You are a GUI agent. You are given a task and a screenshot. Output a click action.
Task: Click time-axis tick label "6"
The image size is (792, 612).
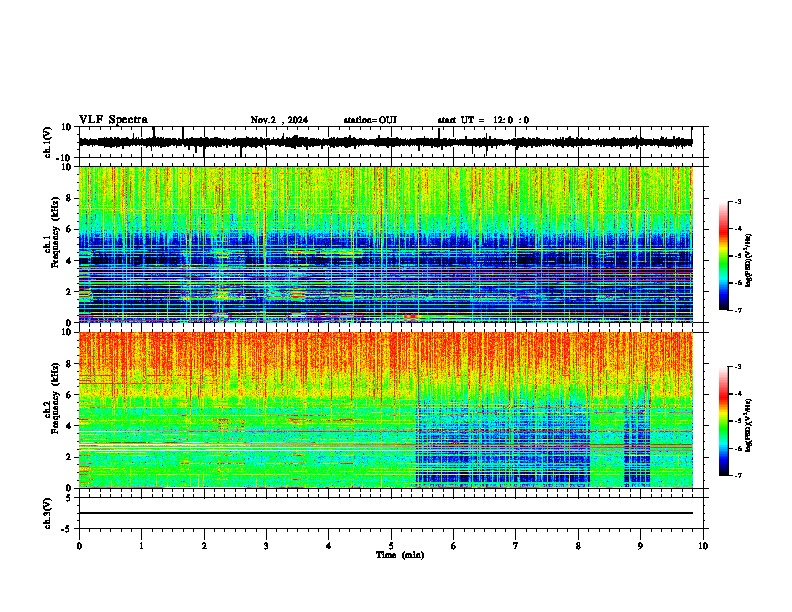pos(454,546)
